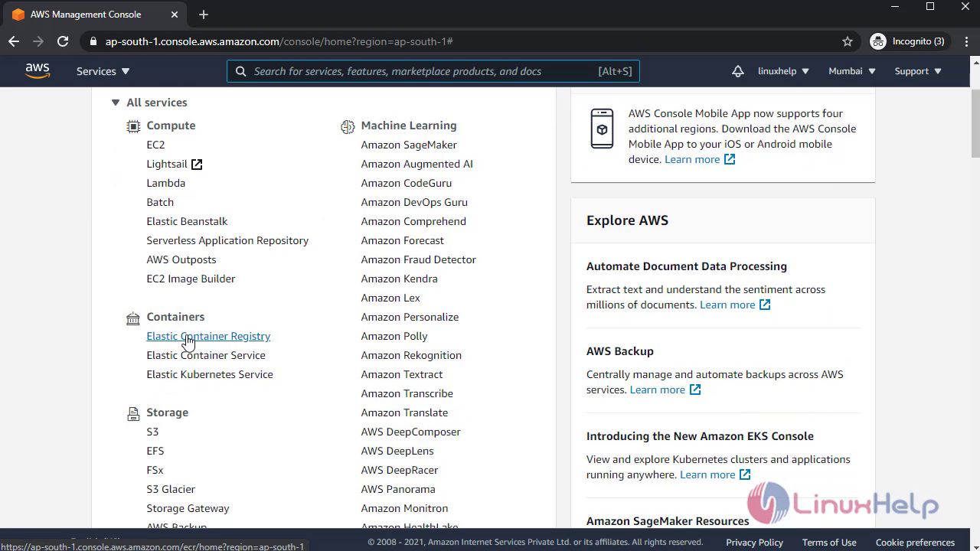
Task: Open the S3 service
Action: pos(152,432)
